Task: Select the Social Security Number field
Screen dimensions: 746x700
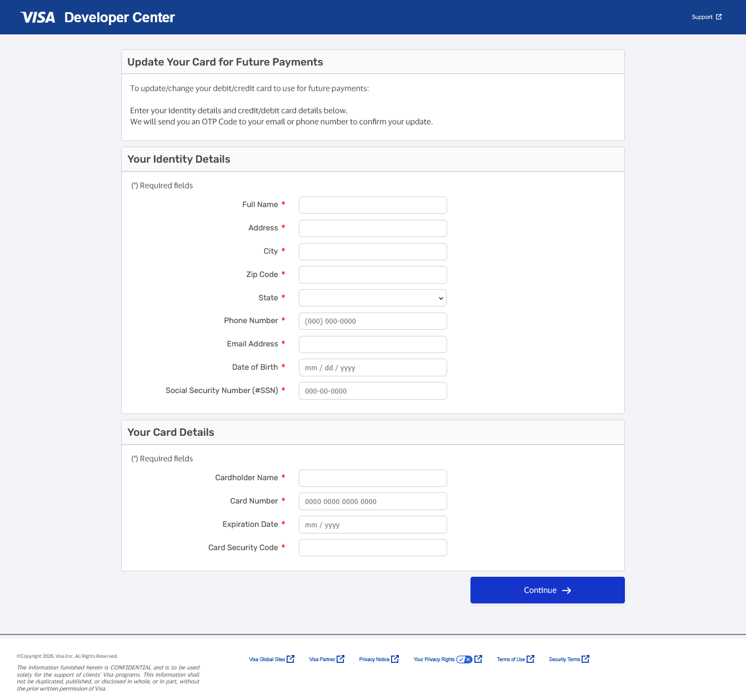Action: click(x=373, y=391)
